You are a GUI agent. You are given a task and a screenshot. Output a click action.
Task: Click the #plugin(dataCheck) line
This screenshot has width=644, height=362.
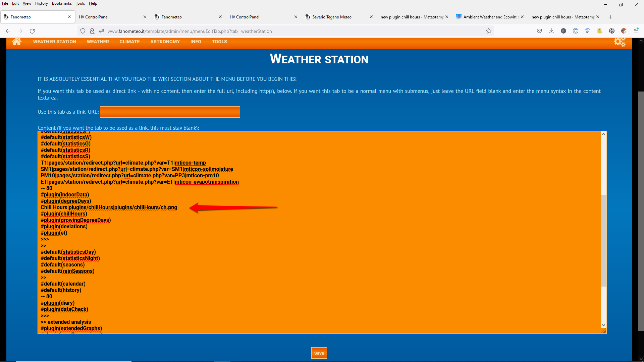pyautogui.click(x=64, y=309)
